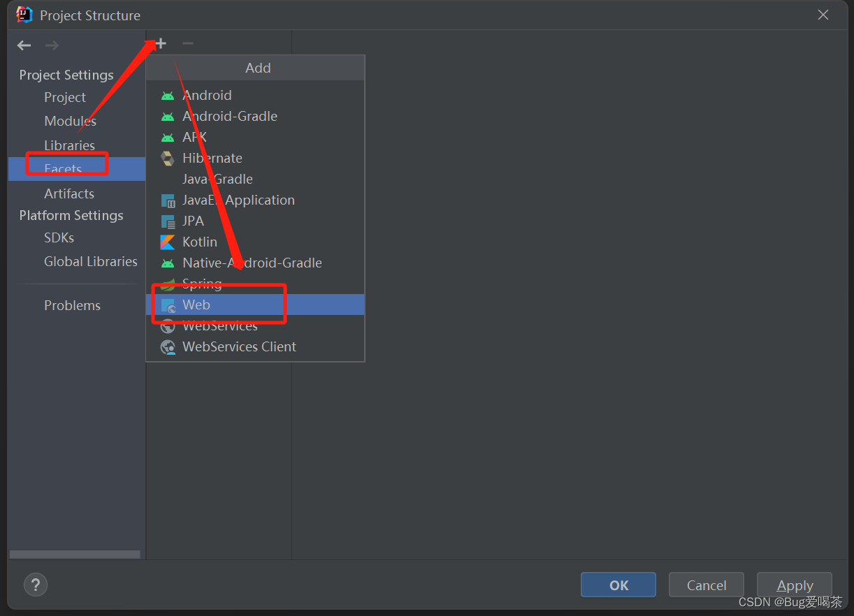
Task: Choose Java-Gradle from the Add menu
Action: click(255, 179)
